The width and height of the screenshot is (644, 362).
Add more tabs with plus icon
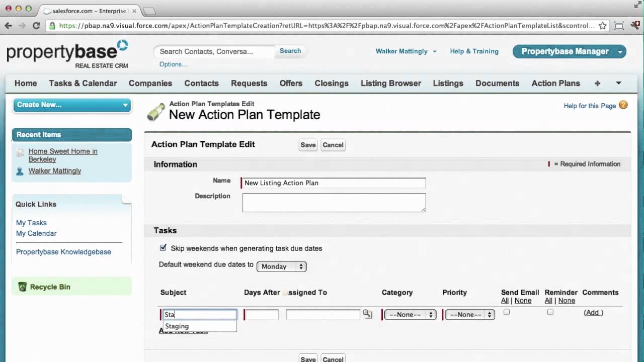coord(597,83)
